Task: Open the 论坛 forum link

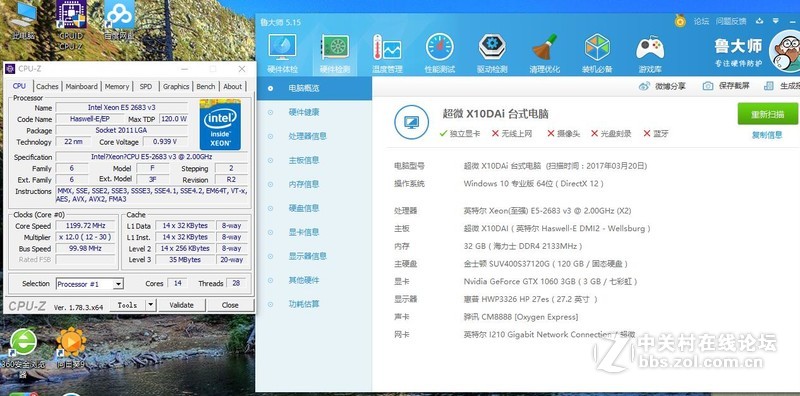Action: pyautogui.click(x=702, y=21)
